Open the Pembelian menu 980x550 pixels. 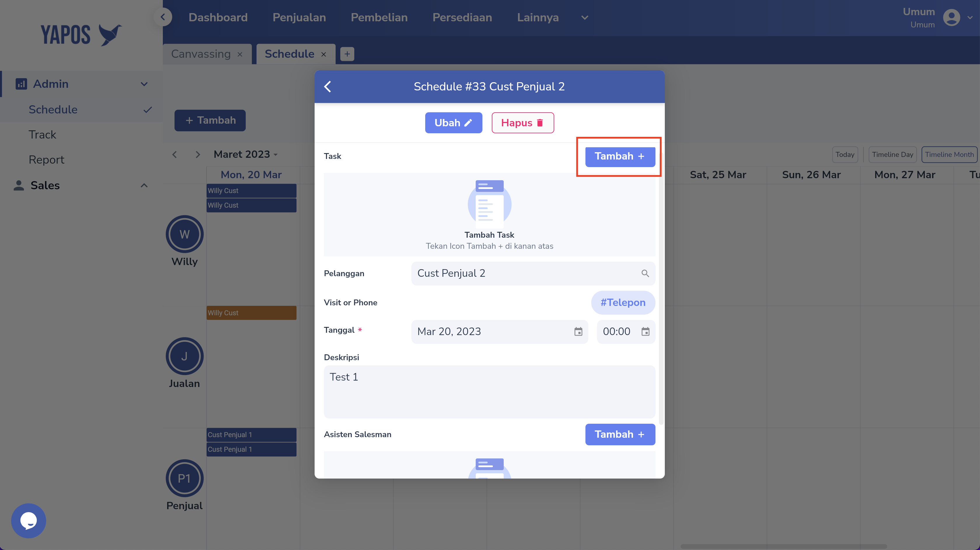[379, 17]
